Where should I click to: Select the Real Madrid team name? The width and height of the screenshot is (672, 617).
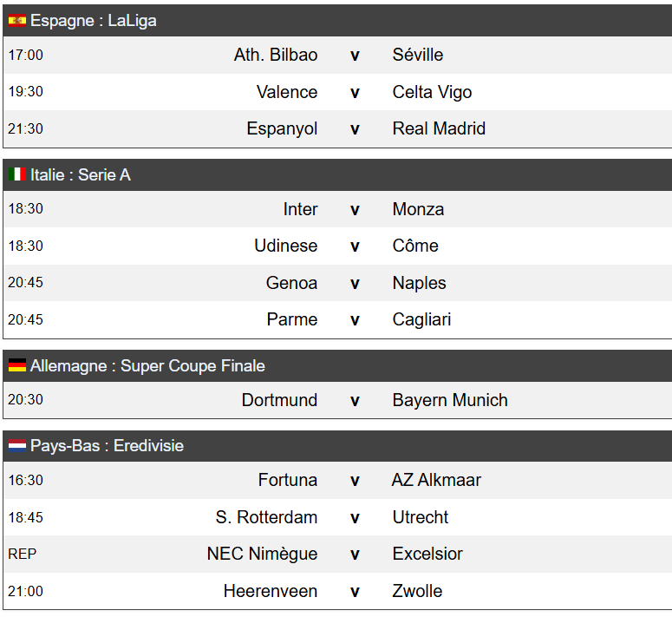(439, 128)
